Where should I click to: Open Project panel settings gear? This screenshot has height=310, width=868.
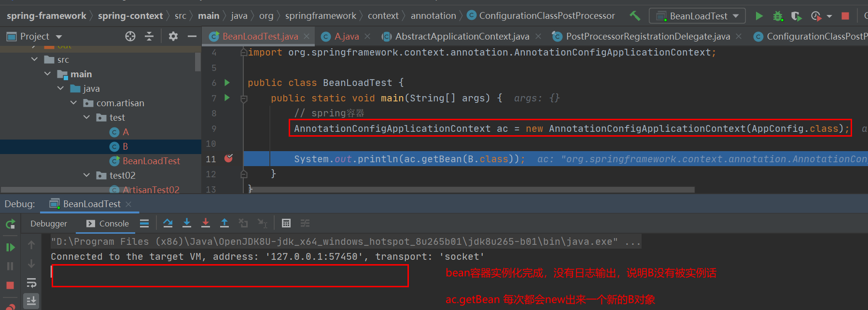pos(173,36)
